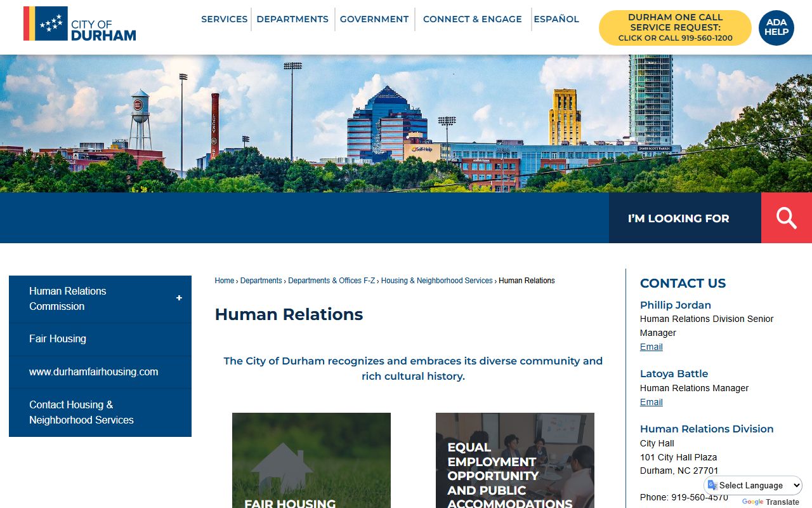Open the Fair Housing image tile
Viewport: 812px width, 508px height.
(x=311, y=460)
